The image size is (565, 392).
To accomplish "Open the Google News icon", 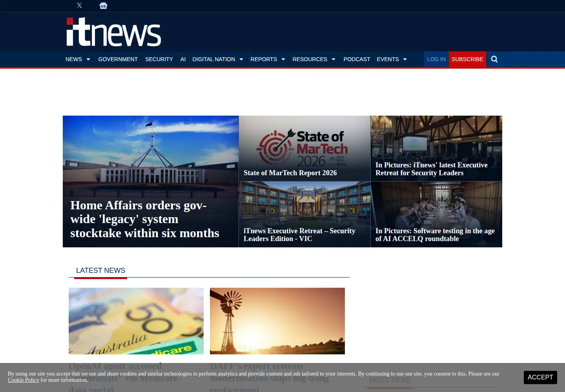I will (x=103, y=5).
